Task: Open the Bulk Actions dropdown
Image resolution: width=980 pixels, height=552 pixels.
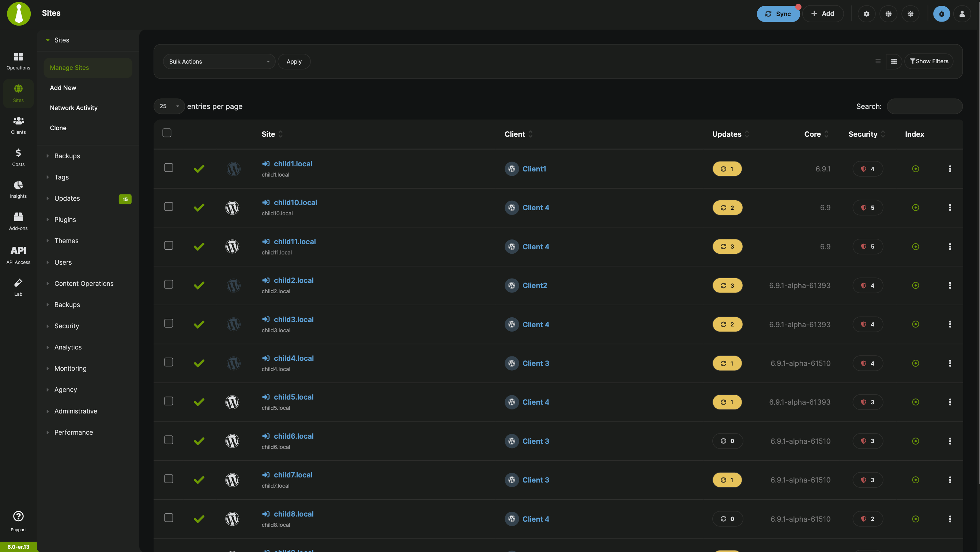Action: 219,61
